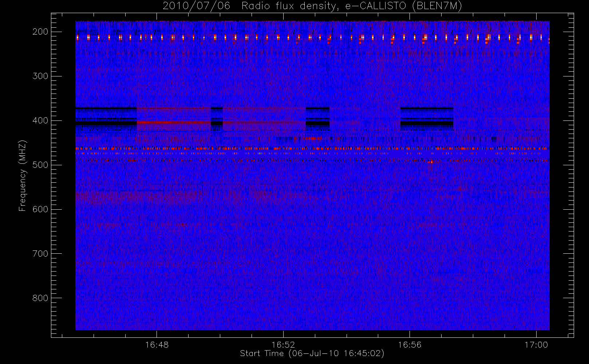Click the '16:48' time tick label

(157, 345)
